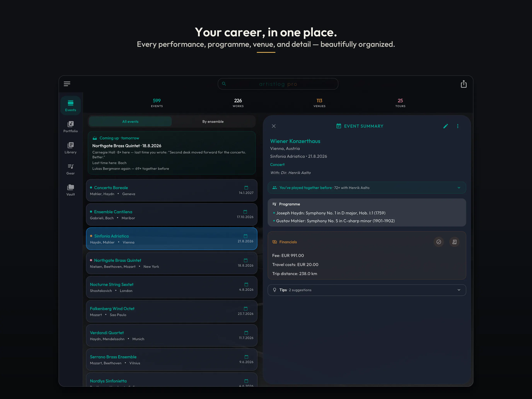
Task: Click calendar icon on Concerto Boreale card
Action: pos(246,188)
